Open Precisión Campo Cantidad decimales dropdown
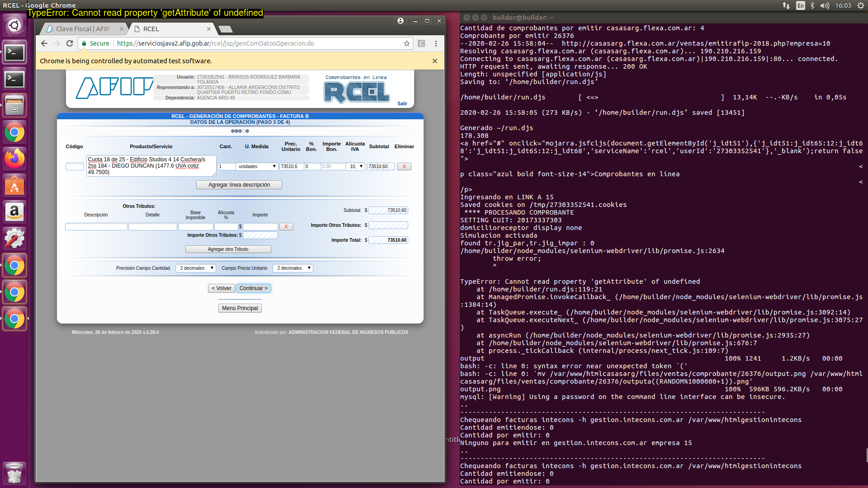 coord(195,268)
